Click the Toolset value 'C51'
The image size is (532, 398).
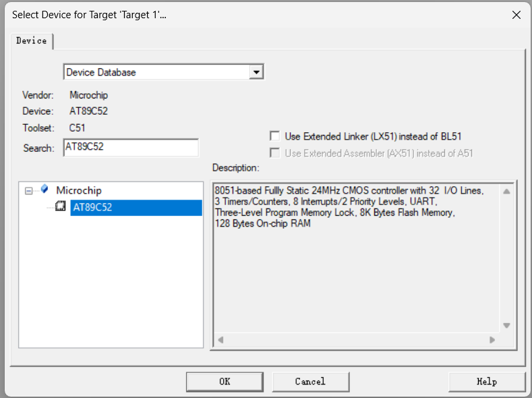point(77,128)
